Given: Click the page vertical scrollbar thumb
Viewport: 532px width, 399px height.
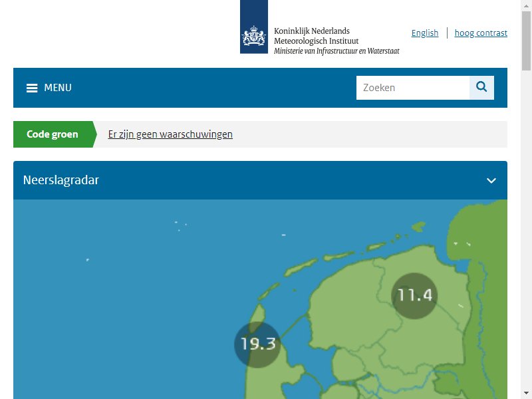Looking at the screenshot, I should click(527, 41).
